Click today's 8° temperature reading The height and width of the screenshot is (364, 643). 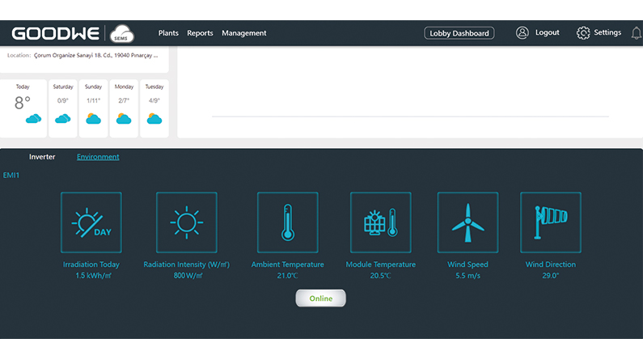click(23, 103)
